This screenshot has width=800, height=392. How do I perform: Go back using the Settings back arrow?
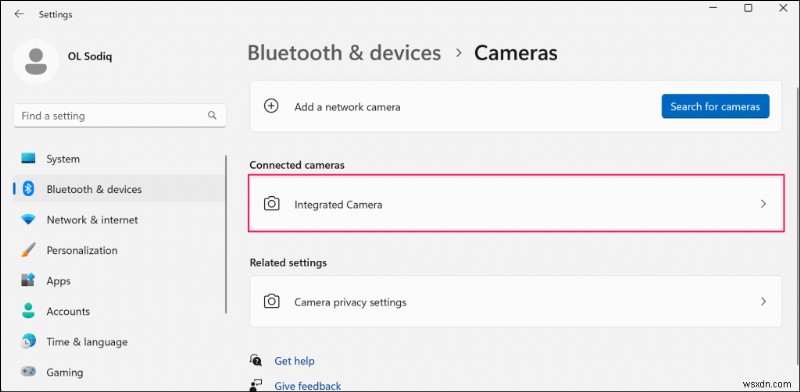click(19, 14)
